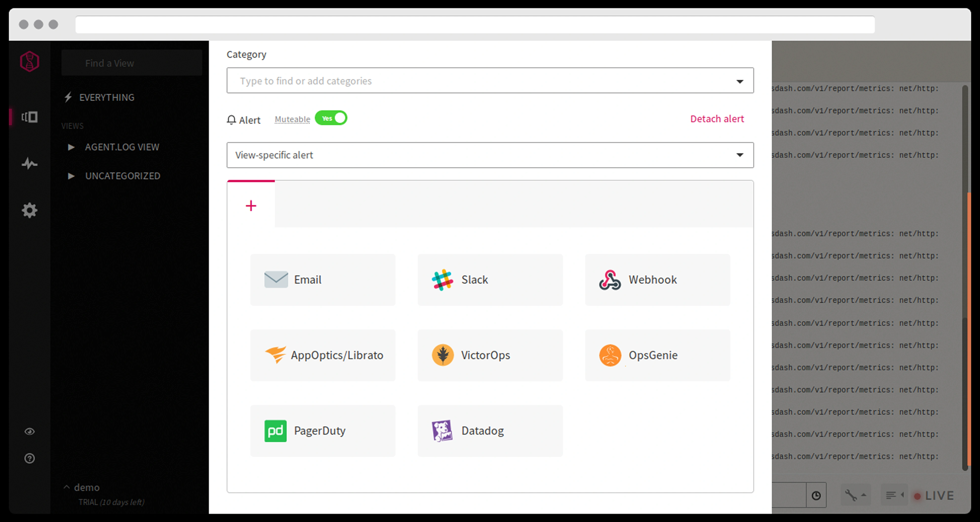Viewport: 980px width, 522px height.
Task: Select the Email alert option
Action: [x=323, y=280]
